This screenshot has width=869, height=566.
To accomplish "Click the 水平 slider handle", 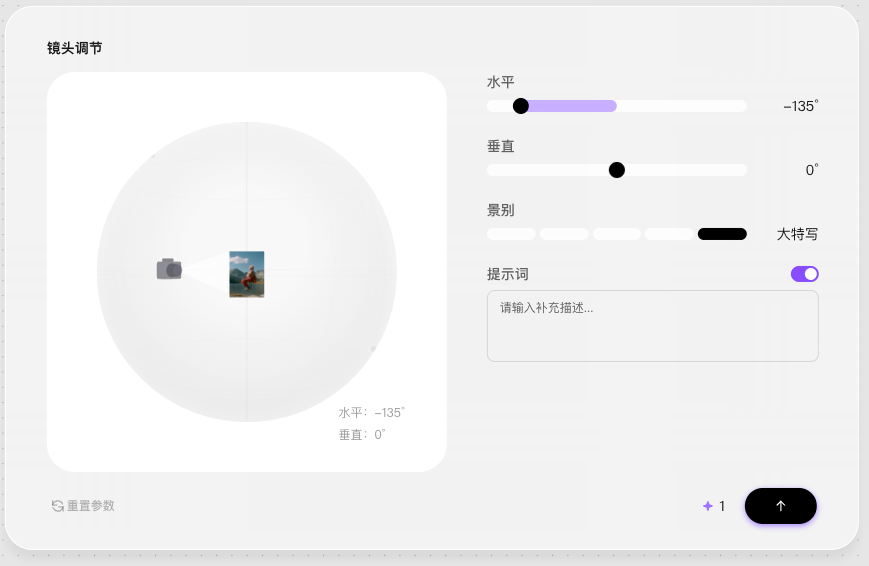I will point(520,106).
